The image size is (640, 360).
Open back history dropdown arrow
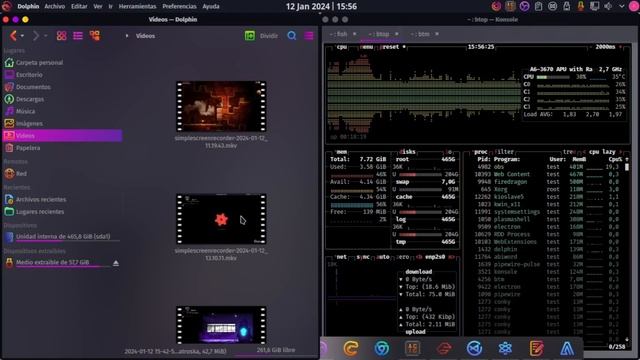point(22,36)
